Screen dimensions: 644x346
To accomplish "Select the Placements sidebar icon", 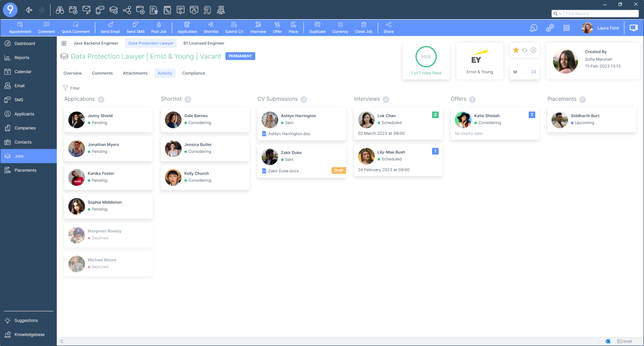I will click(x=25, y=170).
